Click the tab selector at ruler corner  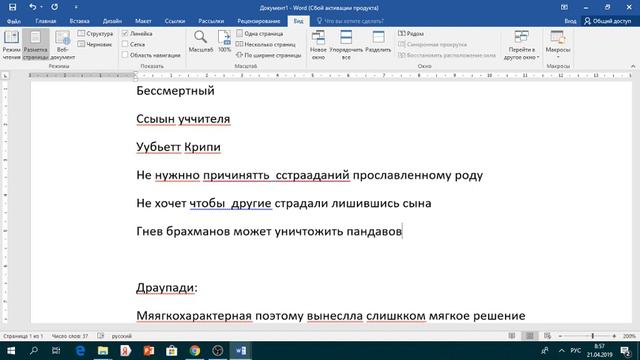coord(5,76)
